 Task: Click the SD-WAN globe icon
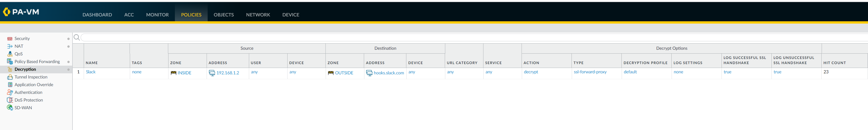click(10, 108)
